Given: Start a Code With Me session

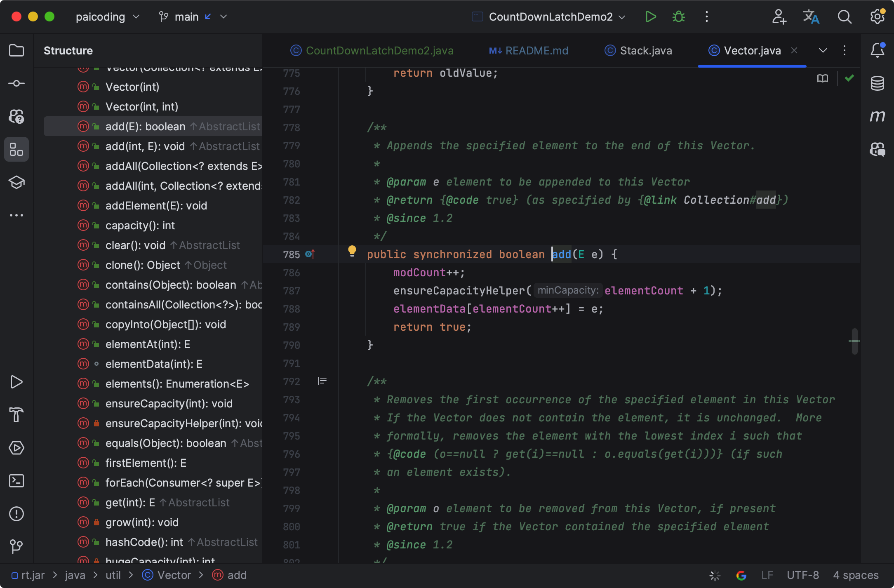Looking at the screenshot, I should click(779, 16).
